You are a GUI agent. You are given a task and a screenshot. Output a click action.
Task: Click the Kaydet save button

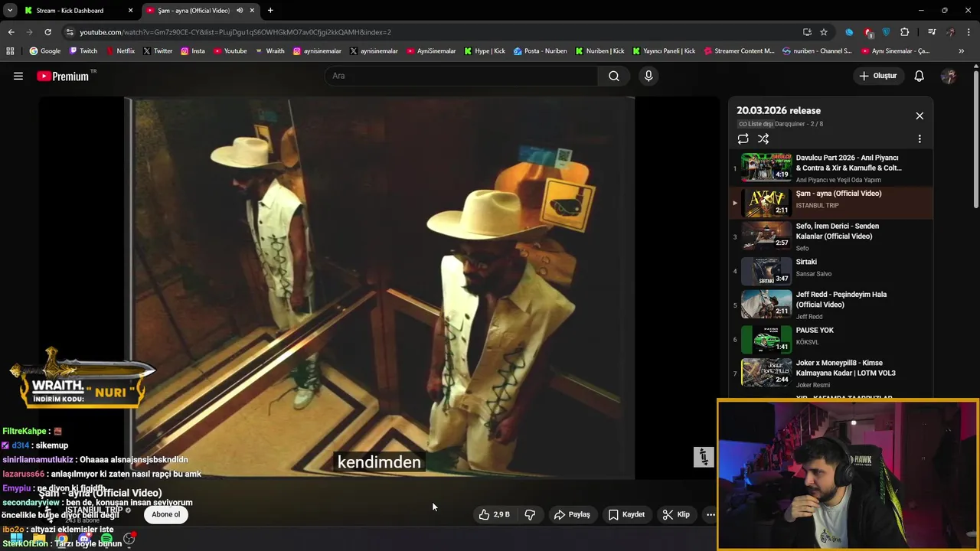click(626, 514)
